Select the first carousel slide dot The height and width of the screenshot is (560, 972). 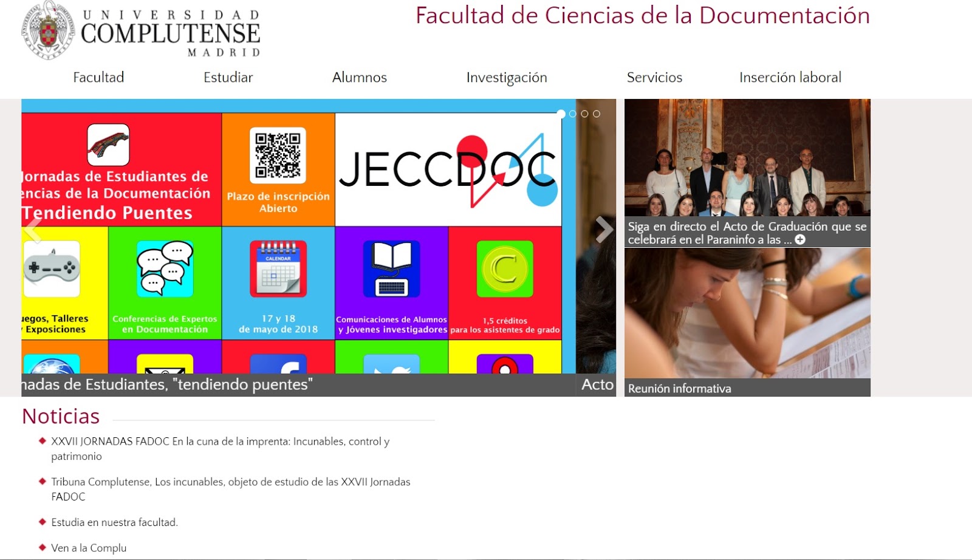pyautogui.click(x=561, y=114)
